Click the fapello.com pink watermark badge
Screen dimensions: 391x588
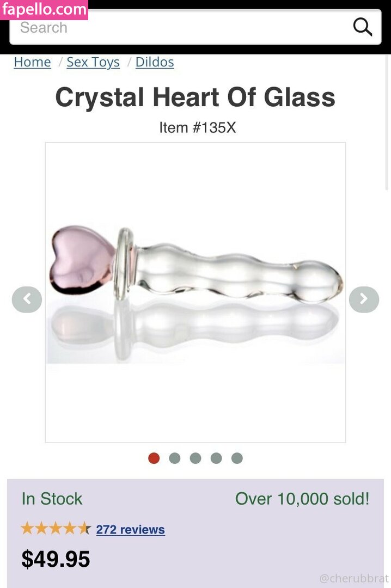click(x=44, y=9)
